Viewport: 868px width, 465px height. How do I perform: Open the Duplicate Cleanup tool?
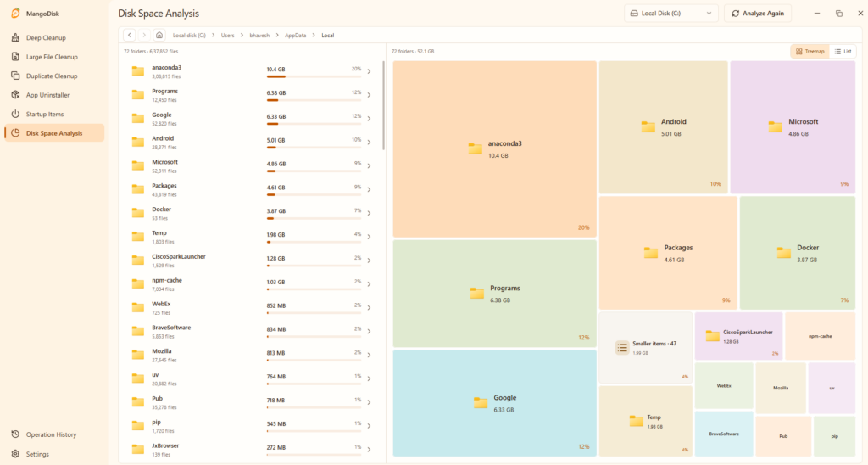pyautogui.click(x=53, y=76)
